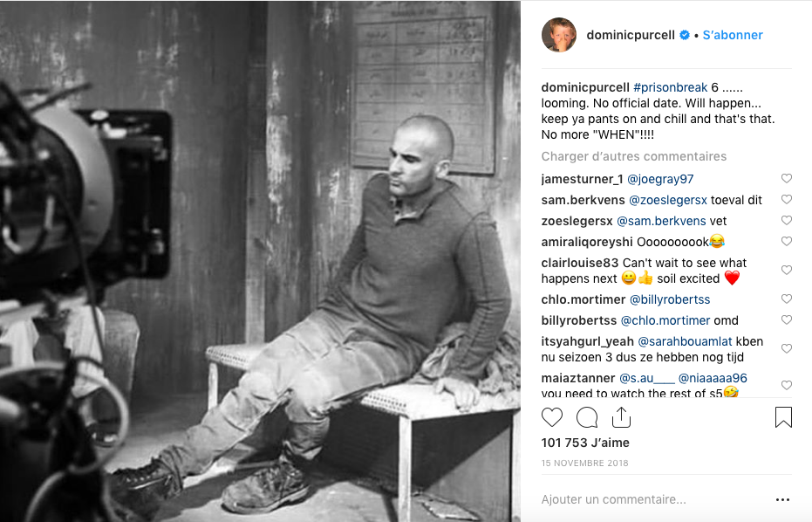Click the S'abonner follow button
This screenshot has height=522, width=812.
733,35
